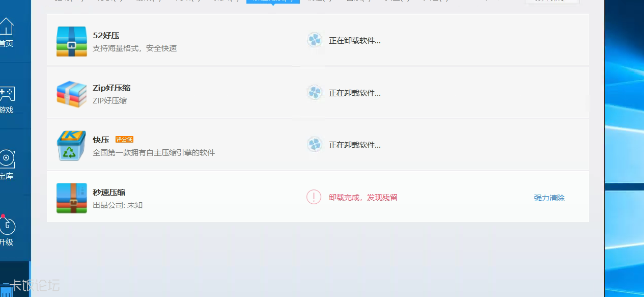The width and height of the screenshot is (644, 297).
Task: Click the 秒速压缩 application icon
Action: pos(72,198)
